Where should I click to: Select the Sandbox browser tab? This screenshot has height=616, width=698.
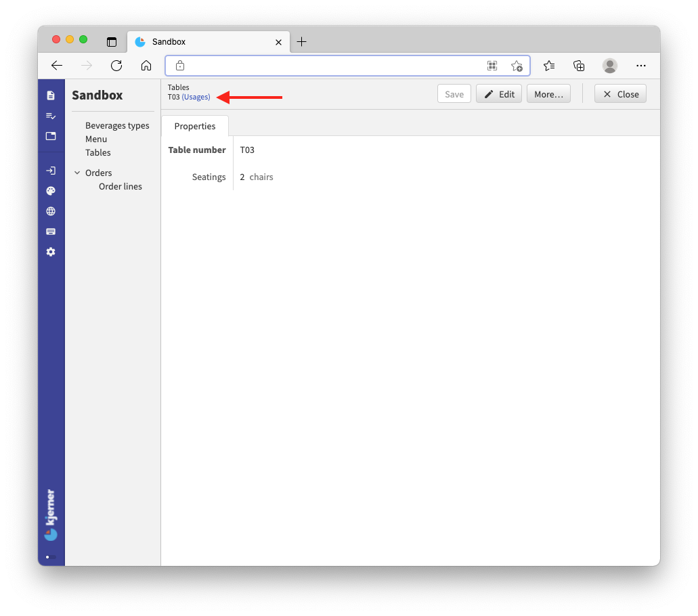click(209, 42)
